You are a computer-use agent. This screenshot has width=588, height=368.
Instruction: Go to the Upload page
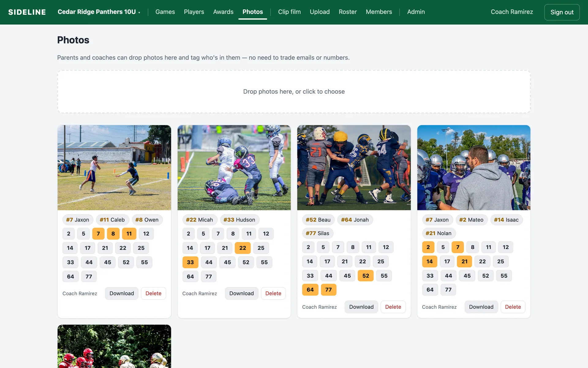(320, 12)
